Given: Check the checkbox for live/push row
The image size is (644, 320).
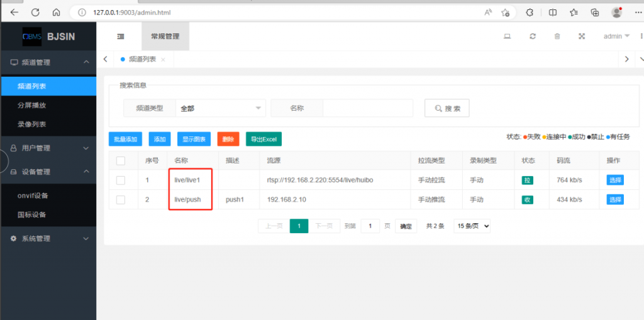Looking at the screenshot, I should (121, 200).
